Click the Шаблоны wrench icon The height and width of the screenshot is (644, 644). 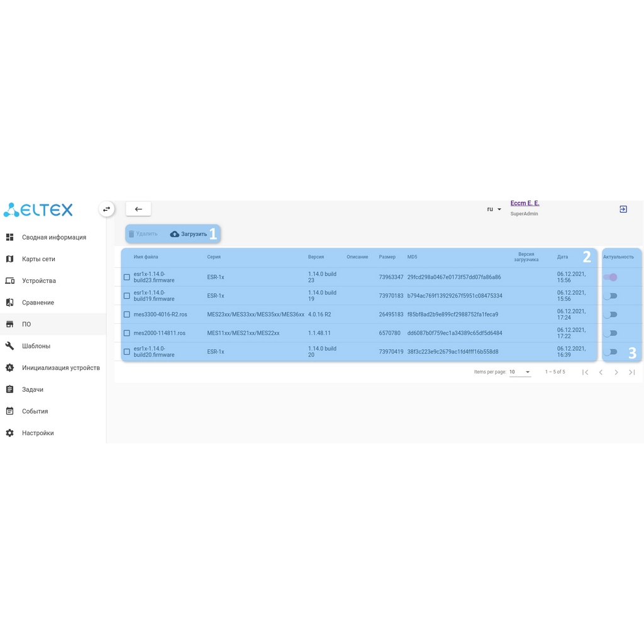pos(10,346)
